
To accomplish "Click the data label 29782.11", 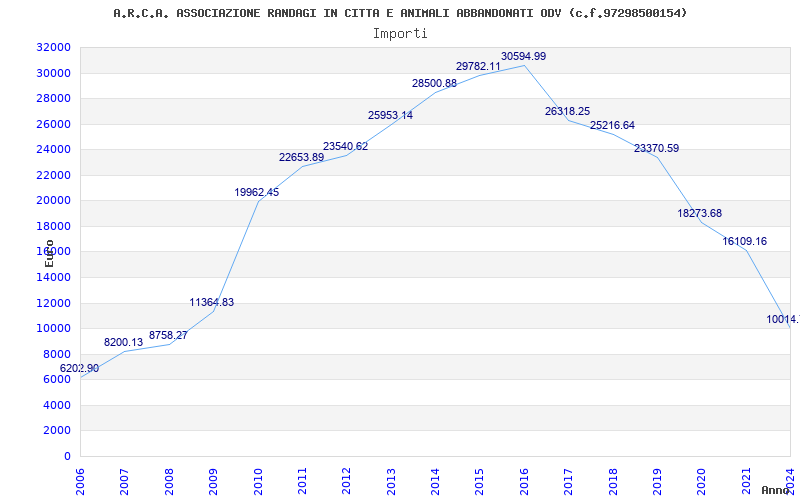I will click(x=478, y=66).
